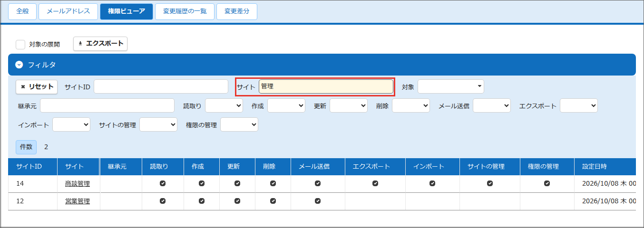Select the 権限ビューア tab

[x=127, y=11]
